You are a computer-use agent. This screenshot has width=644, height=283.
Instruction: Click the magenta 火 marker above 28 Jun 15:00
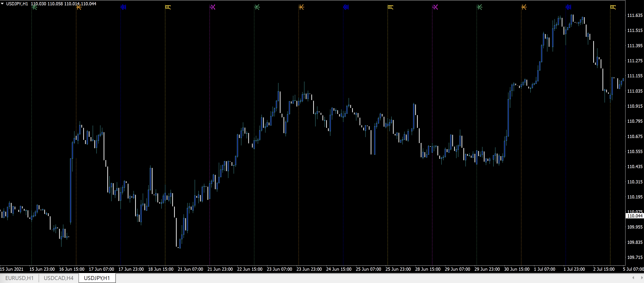click(x=435, y=7)
